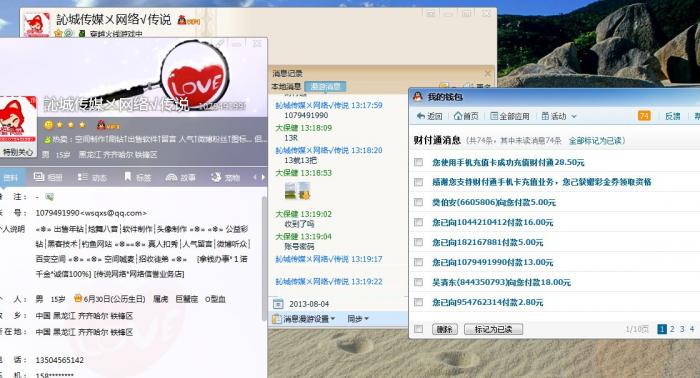This screenshot has width=700, height=378.
Task: Click the image thumbnail sent at 13:18:53
Action: click(297, 191)
